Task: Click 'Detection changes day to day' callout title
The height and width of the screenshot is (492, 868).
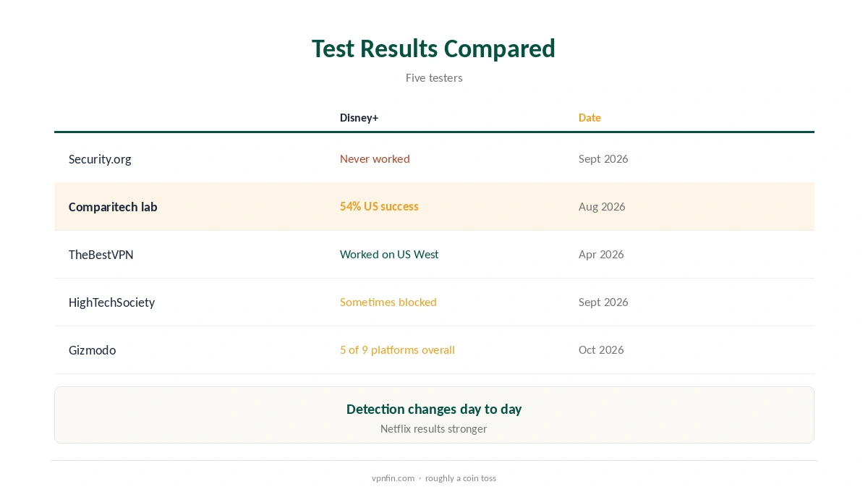Action: (x=434, y=410)
